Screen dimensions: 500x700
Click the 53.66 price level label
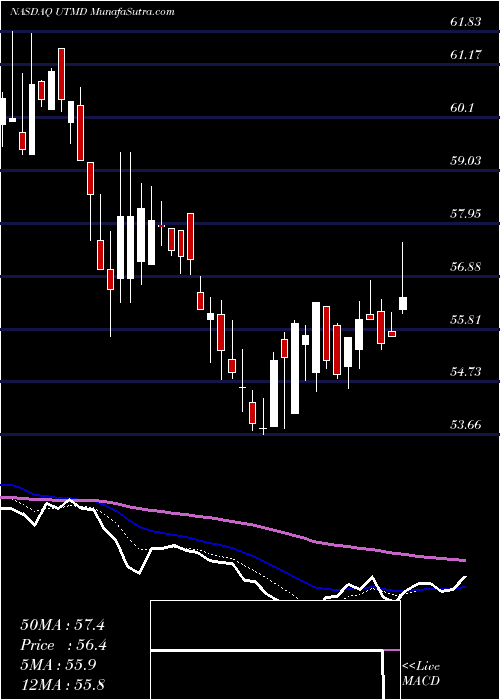click(466, 425)
